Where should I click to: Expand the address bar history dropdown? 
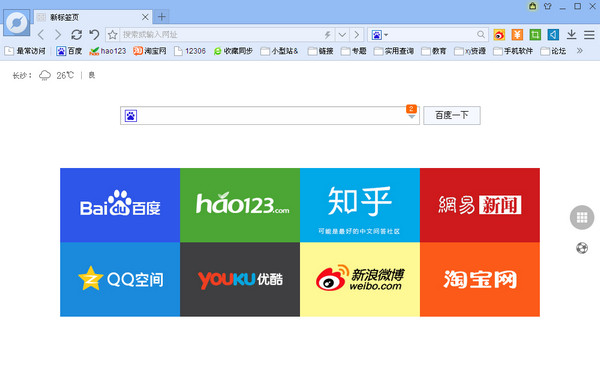pyautogui.click(x=342, y=35)
